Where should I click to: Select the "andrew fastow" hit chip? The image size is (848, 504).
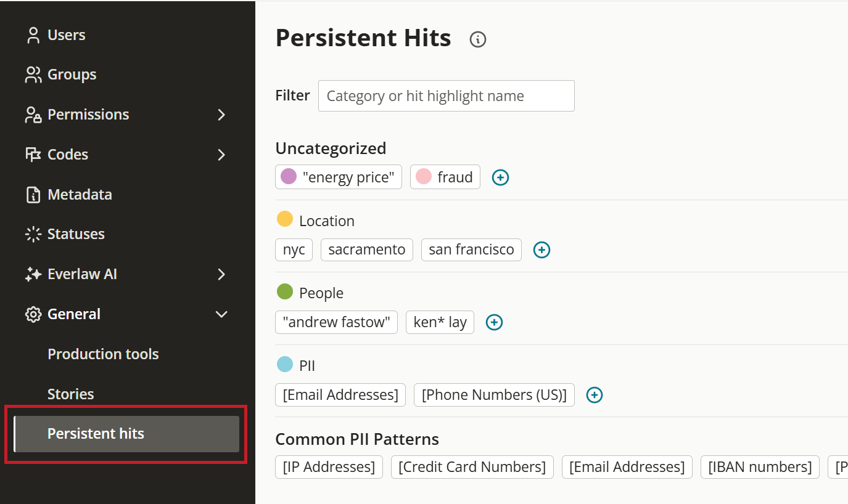coord(337,322)
